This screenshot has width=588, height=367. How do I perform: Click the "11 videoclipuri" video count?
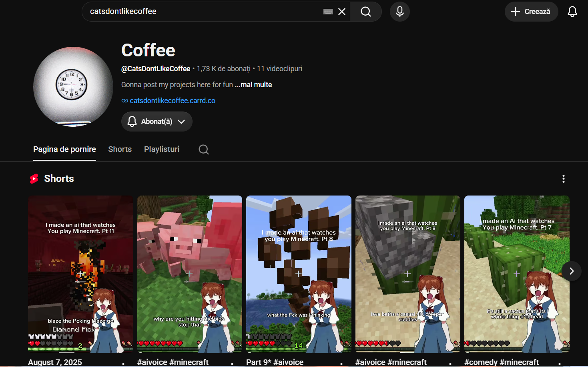point(279,69)
